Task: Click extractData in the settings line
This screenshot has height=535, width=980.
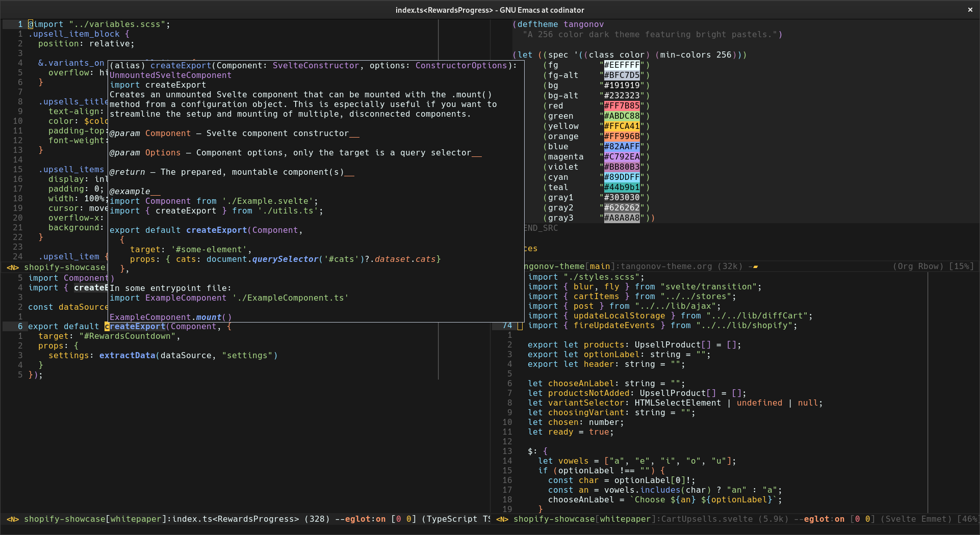Action: pos(127,356)
